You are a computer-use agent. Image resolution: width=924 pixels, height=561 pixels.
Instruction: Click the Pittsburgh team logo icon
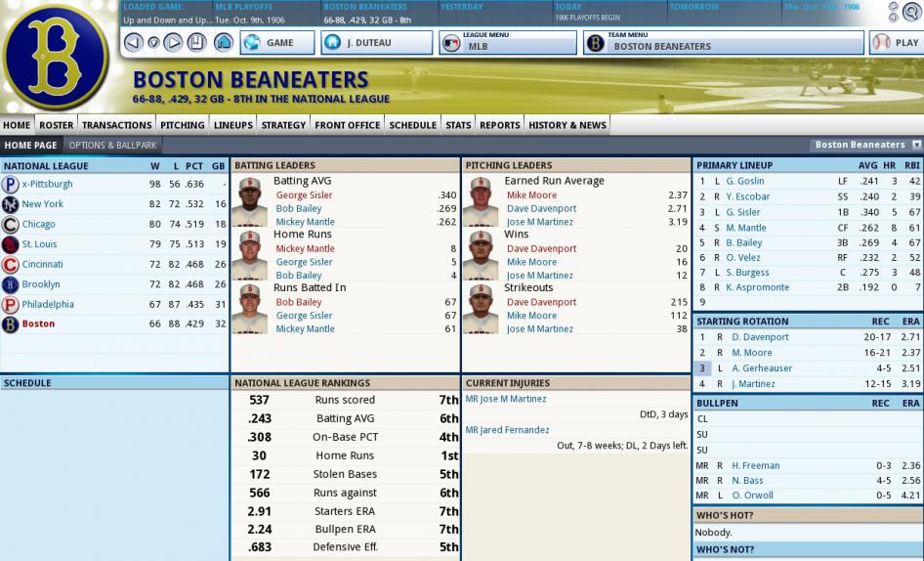click(x=10, y=184)
